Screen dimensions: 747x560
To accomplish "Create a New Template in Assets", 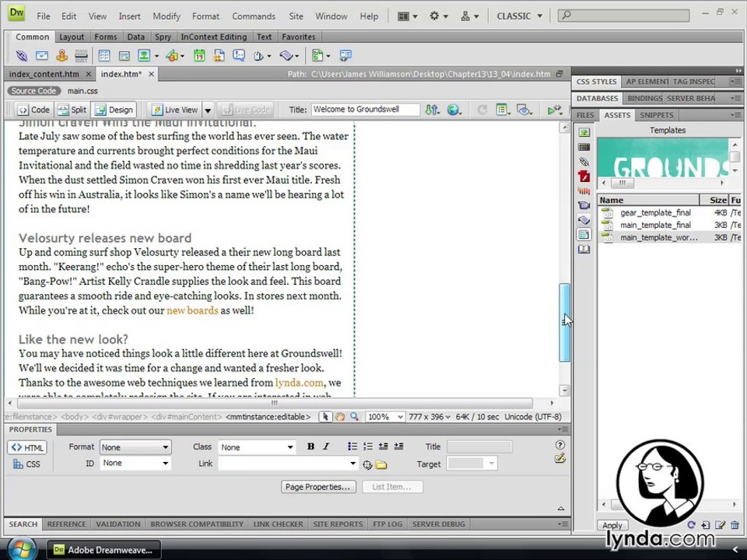I will tap(706, 525).
